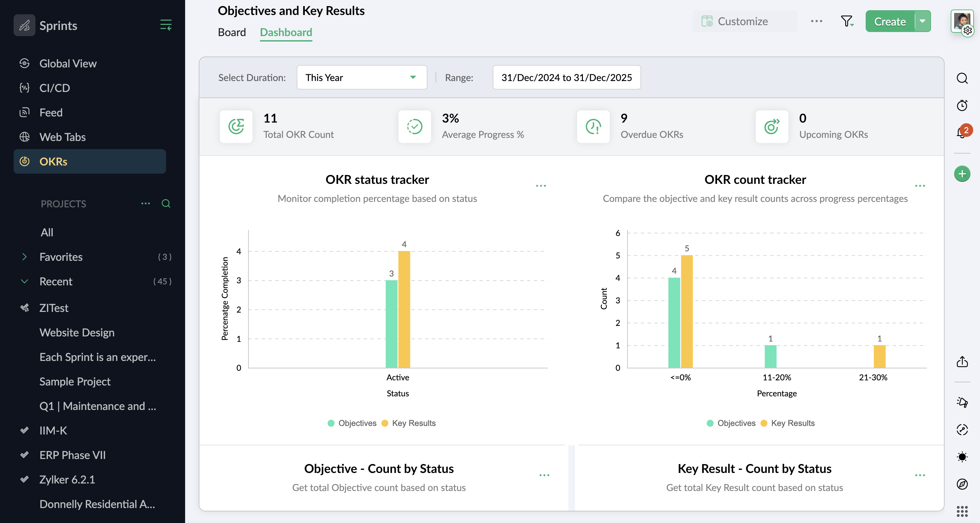This screenshot has width=980, height=523.
Task: Open Donnelly Residential A... project
Action: [97, 504]
